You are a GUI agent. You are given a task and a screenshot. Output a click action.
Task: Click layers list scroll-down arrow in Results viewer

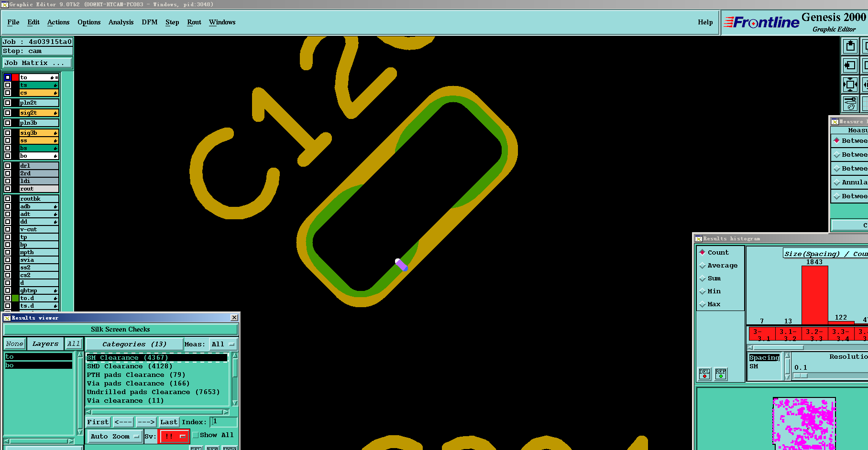click(80, 431)
